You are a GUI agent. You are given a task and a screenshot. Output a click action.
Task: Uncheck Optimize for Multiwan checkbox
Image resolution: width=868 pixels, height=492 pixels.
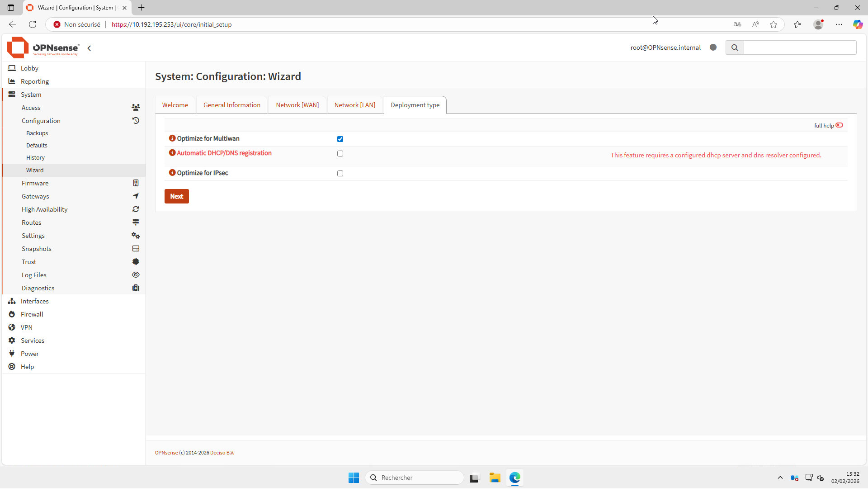click(x=340, y=139)
